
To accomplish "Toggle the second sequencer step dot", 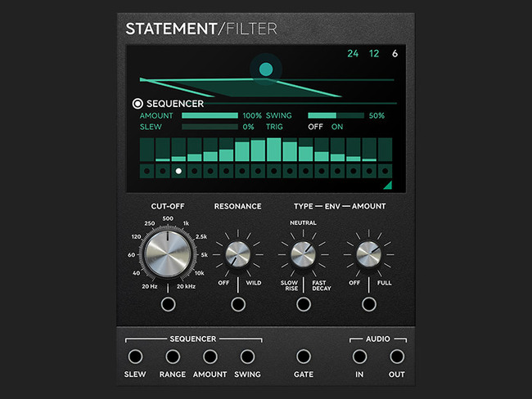I will (x=163, y=171).
